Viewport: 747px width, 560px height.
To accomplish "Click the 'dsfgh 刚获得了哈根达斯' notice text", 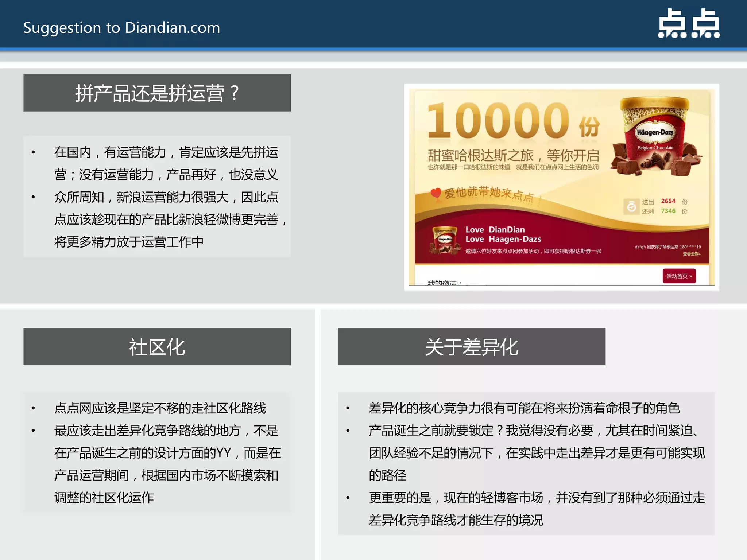I will [667, 247].
